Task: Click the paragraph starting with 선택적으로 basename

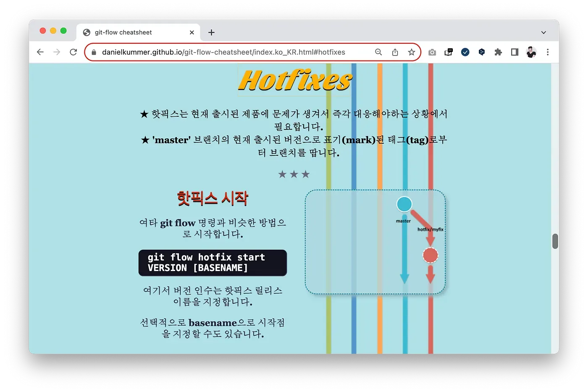Action: (x=213, y=328)
